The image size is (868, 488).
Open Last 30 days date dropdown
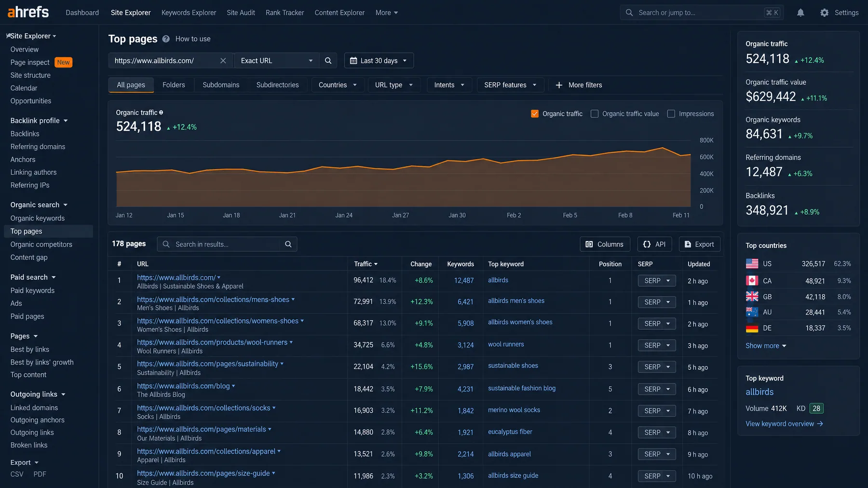click(379, 60)
